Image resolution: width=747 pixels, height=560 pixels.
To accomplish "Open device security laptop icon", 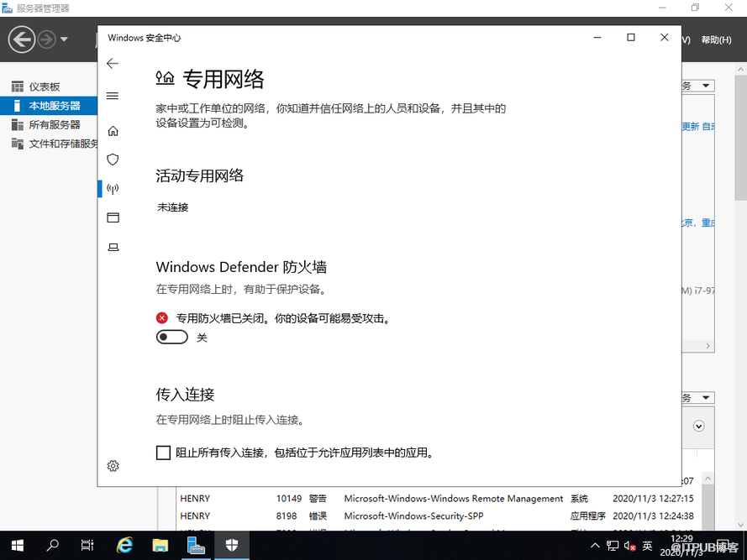I will pyautogui.click(x=113, y=247).
